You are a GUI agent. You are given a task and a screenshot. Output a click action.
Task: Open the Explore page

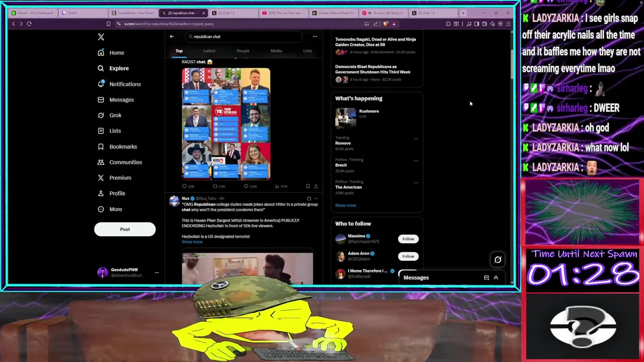[113, 68]
